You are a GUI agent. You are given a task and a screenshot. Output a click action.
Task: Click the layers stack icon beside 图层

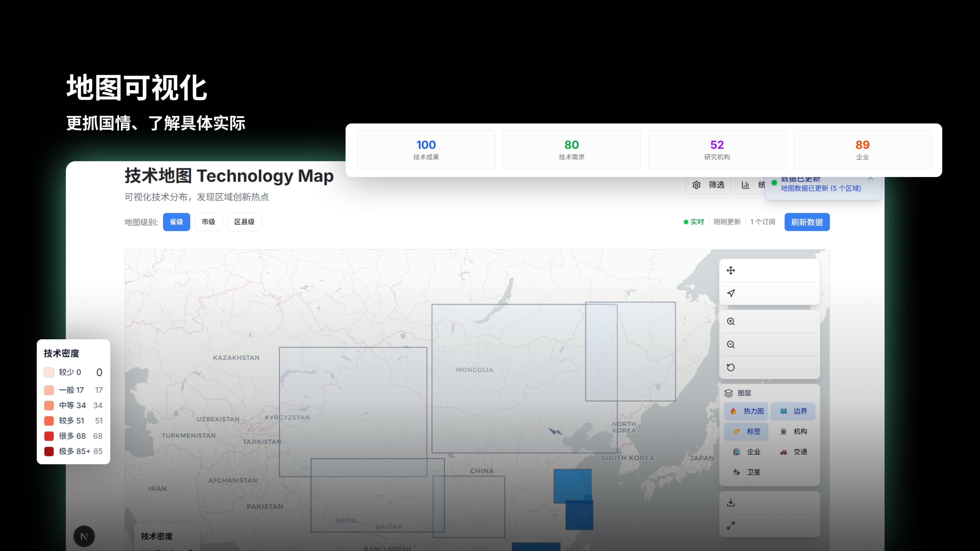[x=729, y=393]
